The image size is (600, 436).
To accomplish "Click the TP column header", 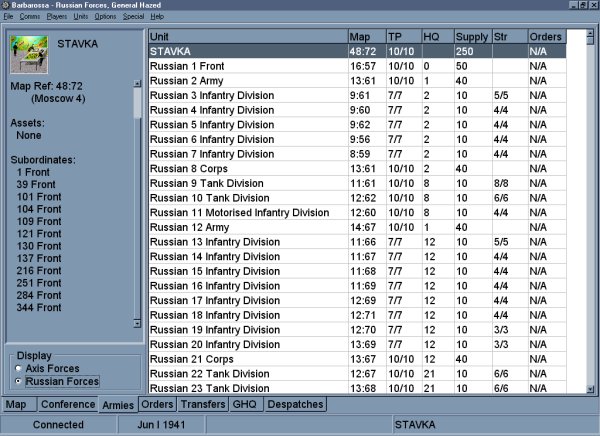I will click(x=404, y=37).
